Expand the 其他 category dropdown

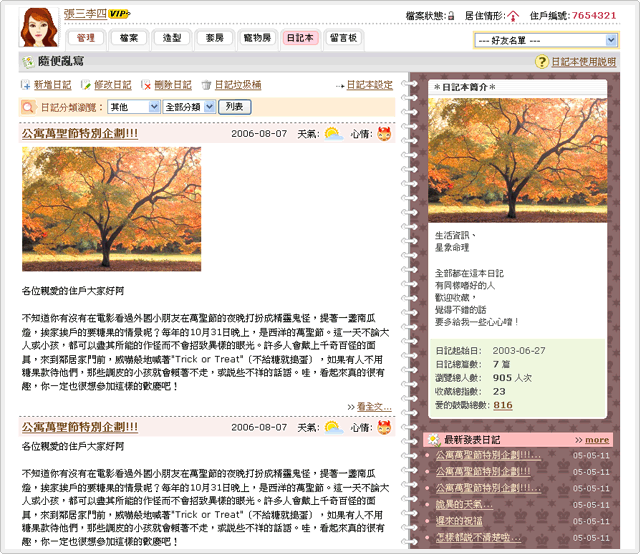click(133, 107)
